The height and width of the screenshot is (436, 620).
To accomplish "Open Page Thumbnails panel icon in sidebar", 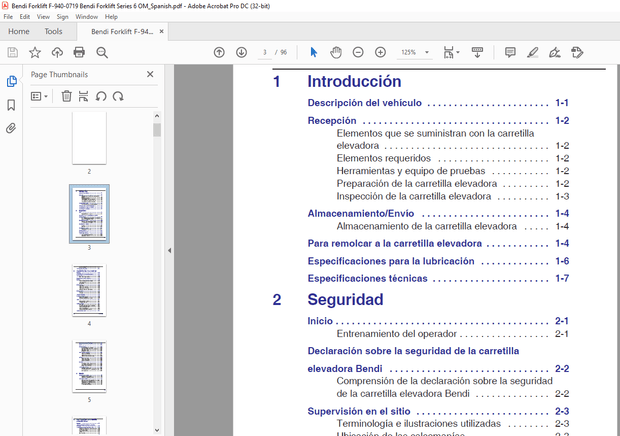I will 11,81.
